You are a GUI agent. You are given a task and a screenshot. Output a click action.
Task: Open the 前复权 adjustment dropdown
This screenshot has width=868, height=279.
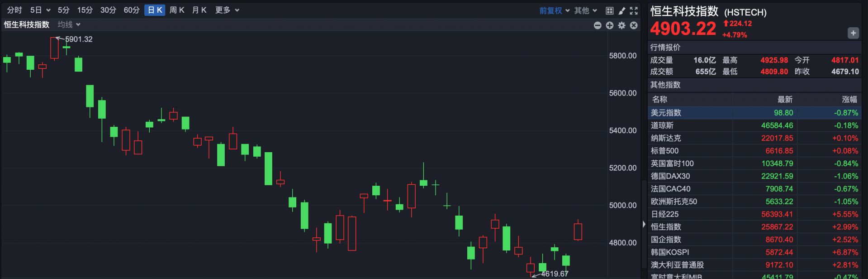(554, 10)
